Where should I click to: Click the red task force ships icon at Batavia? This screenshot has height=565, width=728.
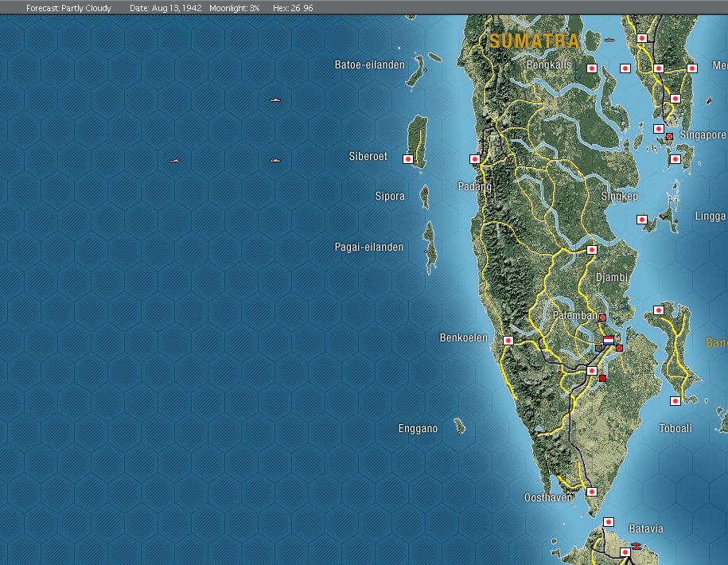(636, 546)
